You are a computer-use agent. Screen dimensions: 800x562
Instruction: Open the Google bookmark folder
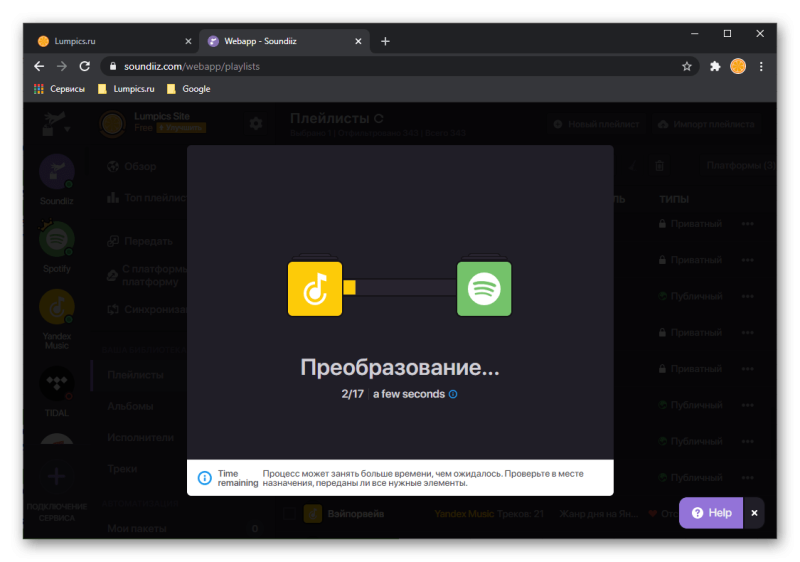tap(188, 89)
